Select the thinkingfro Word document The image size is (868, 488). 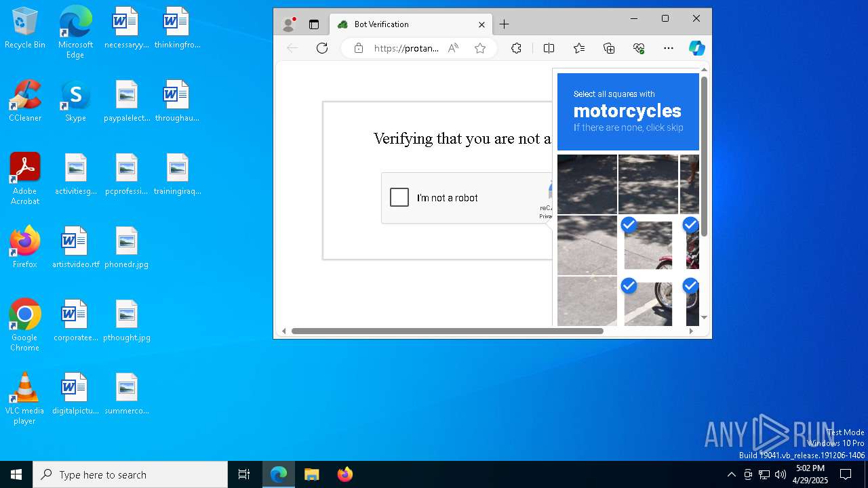[177, 28]
